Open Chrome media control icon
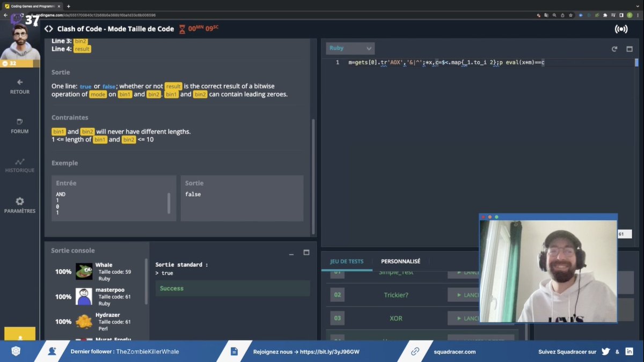Viewport: 644px width, 362px height. pos(613,16)
